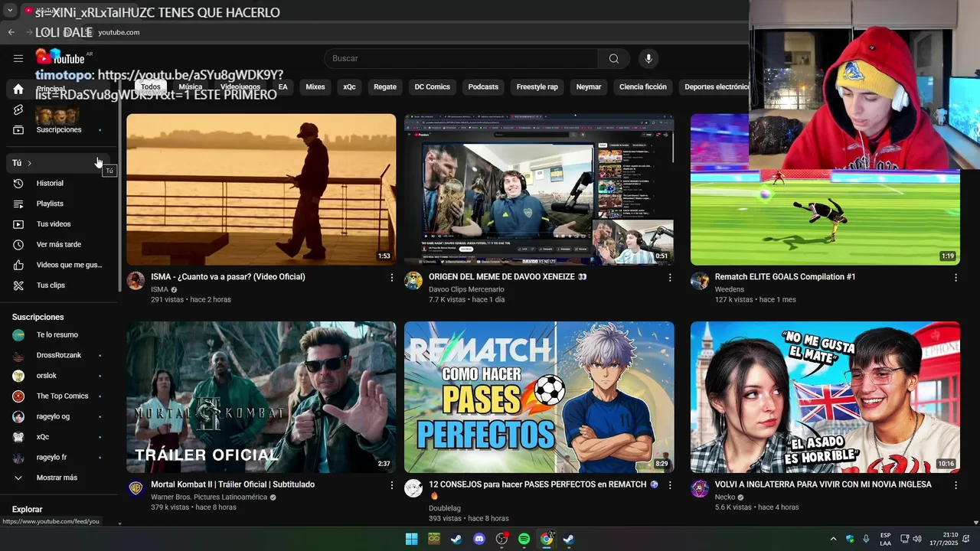
Task: Open options for Rematch ELITE GOALS video
Action: click(x=955, y=277)
